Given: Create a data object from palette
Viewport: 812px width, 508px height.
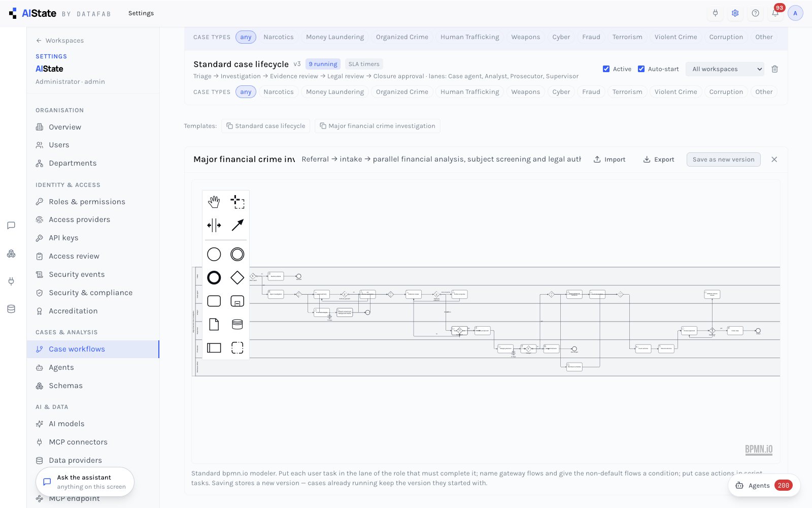Looking at the screenshot, I should 214,324.
